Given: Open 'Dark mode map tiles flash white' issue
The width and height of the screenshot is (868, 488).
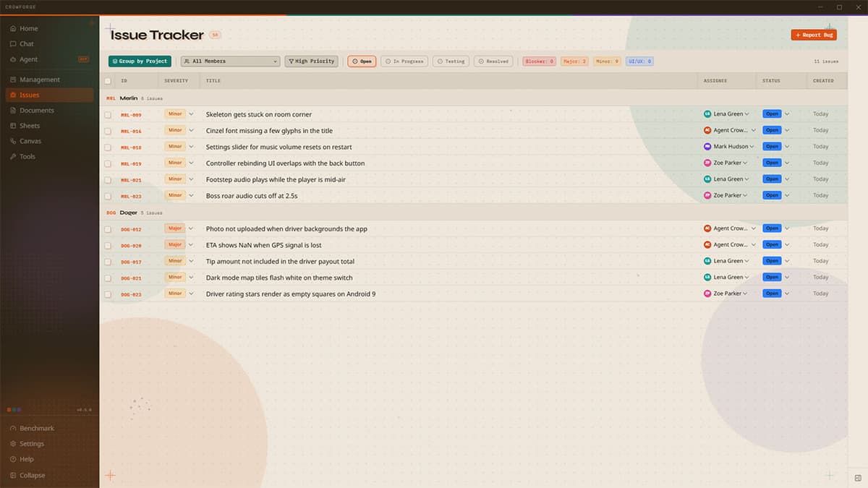Looking at the screenshot, I should pyautogui.click(x=279, y=278).
